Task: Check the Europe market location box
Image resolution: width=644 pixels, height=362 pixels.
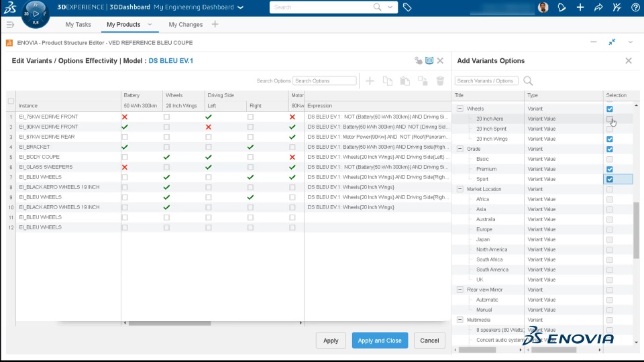Action: (x=610, y=229)
